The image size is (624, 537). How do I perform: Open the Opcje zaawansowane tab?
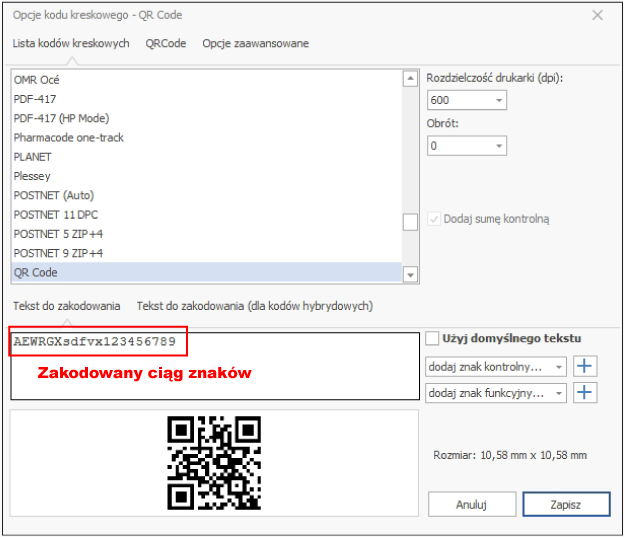pos(255,43)
